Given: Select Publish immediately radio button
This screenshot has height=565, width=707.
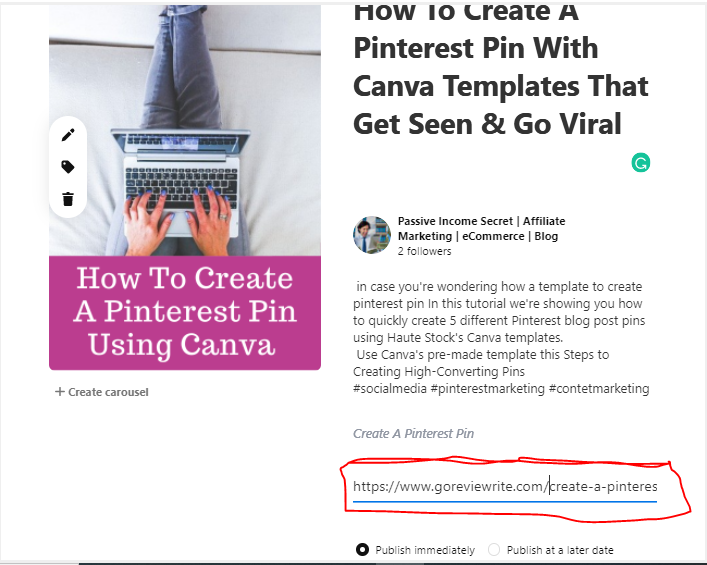Looking at the screenshot, I should [x=362, y=550].
